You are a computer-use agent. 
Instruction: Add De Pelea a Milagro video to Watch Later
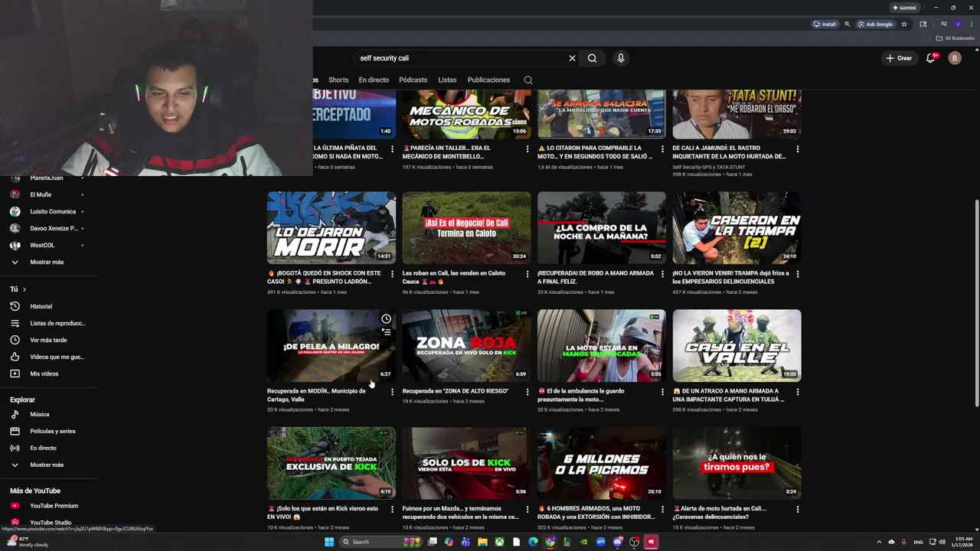click(x=386, y=319)
